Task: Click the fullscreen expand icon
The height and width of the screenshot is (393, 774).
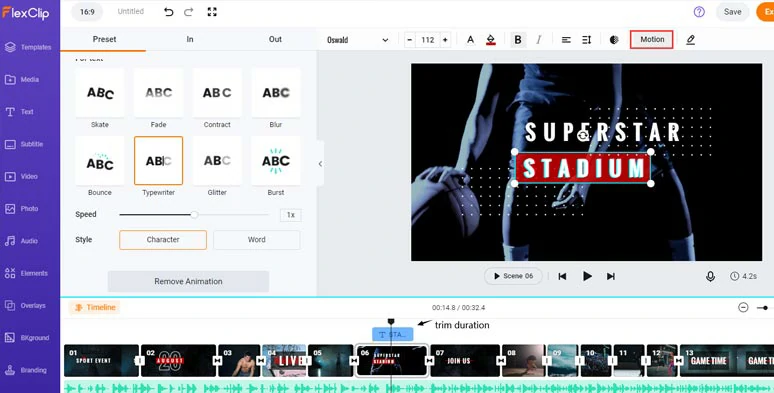Action: coord(212,12)
